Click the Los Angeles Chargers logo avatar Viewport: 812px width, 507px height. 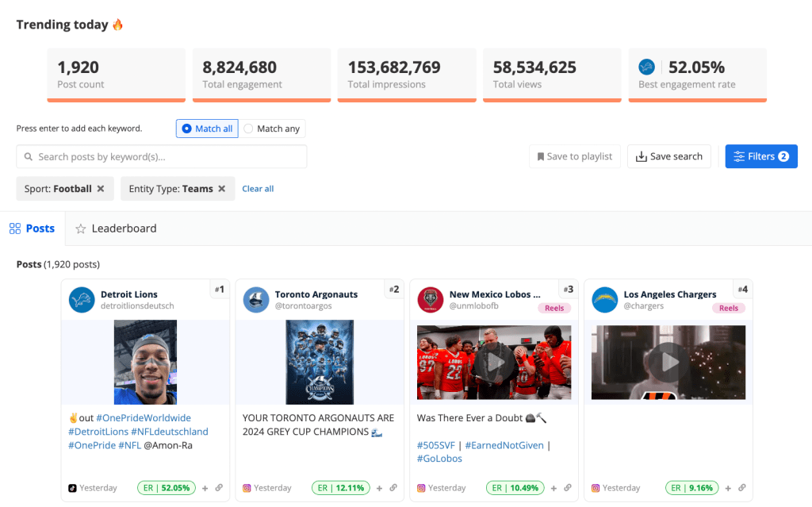click(x=605, y=300)
